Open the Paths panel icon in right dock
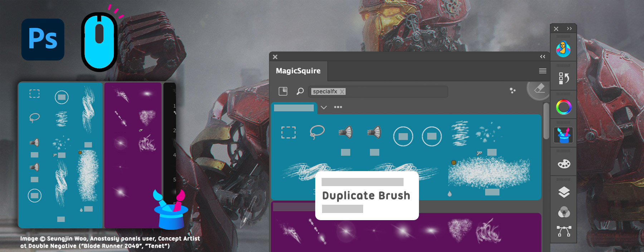644x252 pixels. tap(564, 231)
